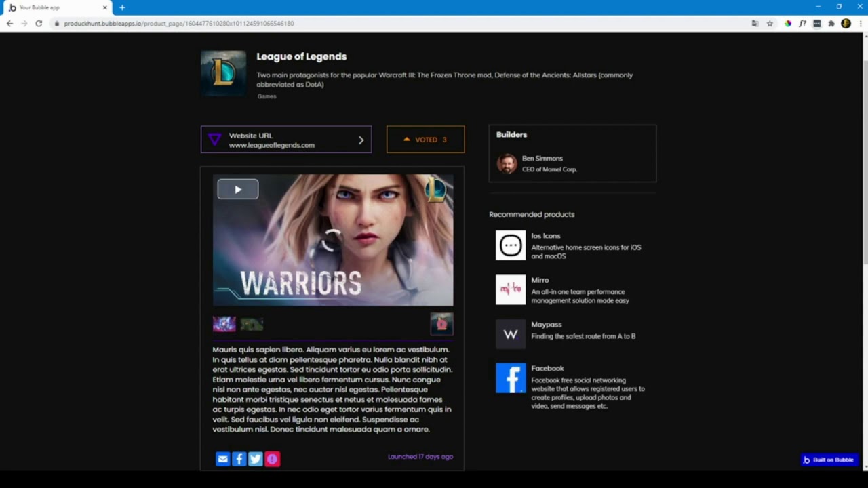
Task: Click the League of Legends product logo
Action: pyautogui.click(x=223, y=73)
